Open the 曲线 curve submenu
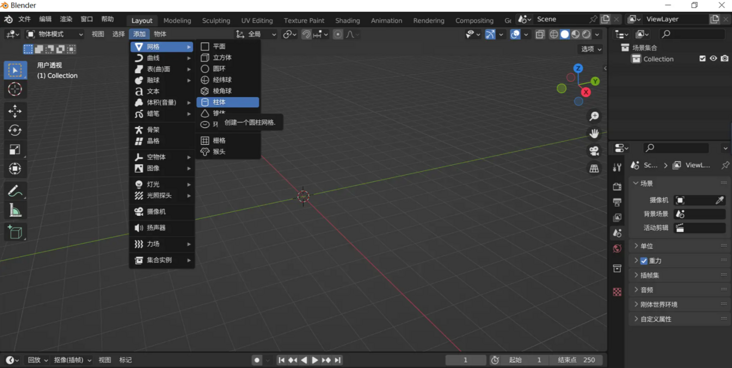Screen dimensions: 732x368 coord(162,58)
